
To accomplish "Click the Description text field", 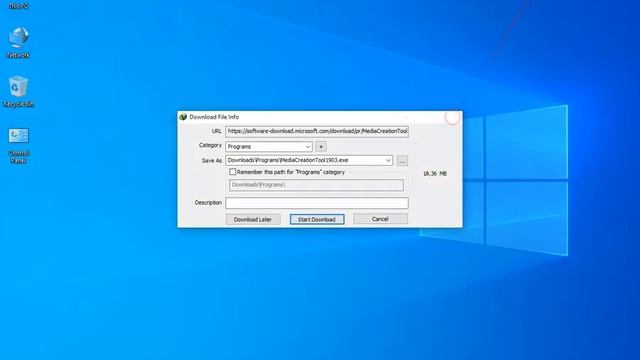I will [317, 203].
